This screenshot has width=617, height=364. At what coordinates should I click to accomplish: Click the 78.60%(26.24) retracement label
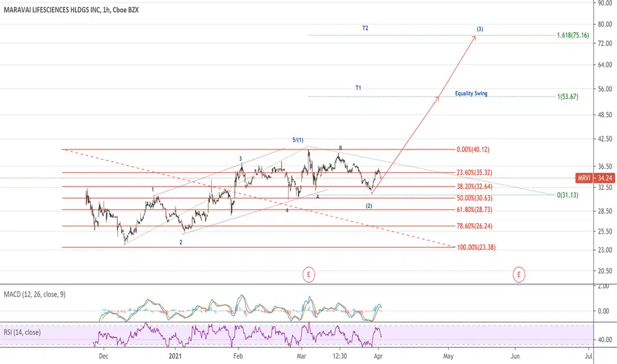click(474, 226)
